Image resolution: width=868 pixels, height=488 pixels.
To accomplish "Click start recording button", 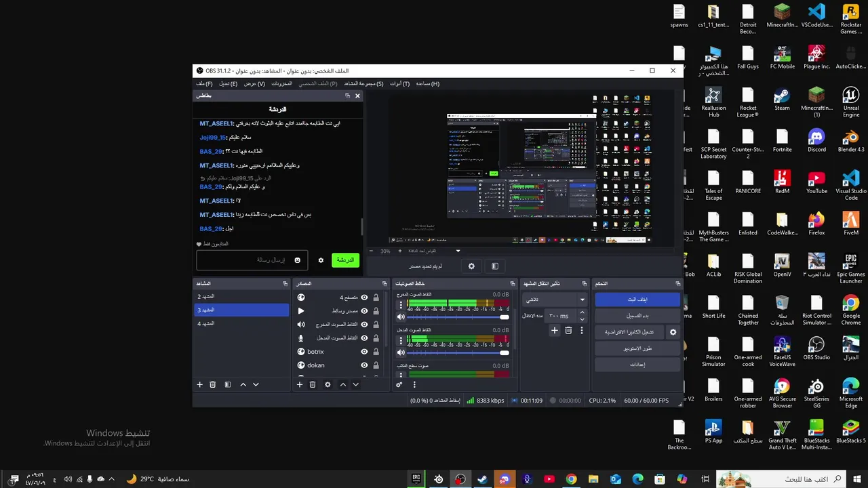I will point(637,316).
